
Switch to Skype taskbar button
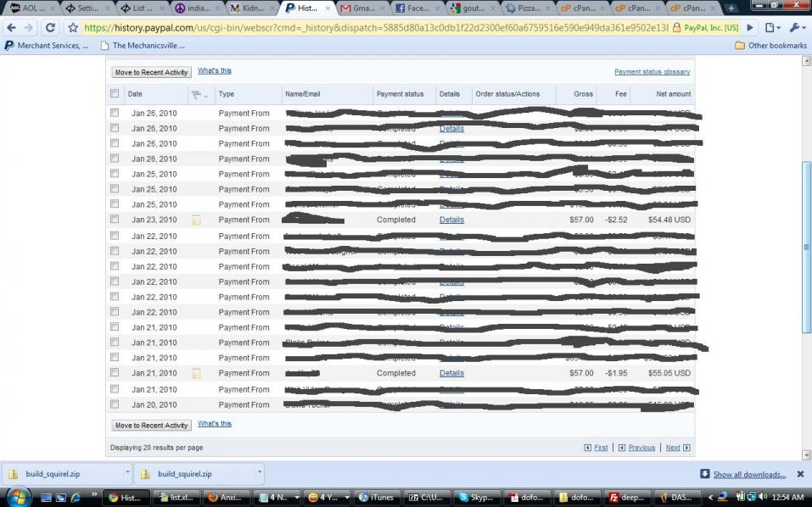(x=479, y=497)
